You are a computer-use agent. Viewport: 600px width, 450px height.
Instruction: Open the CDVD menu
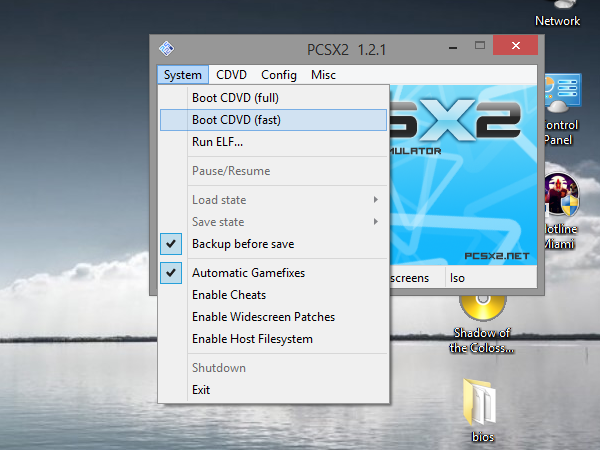tap(231, 75)
